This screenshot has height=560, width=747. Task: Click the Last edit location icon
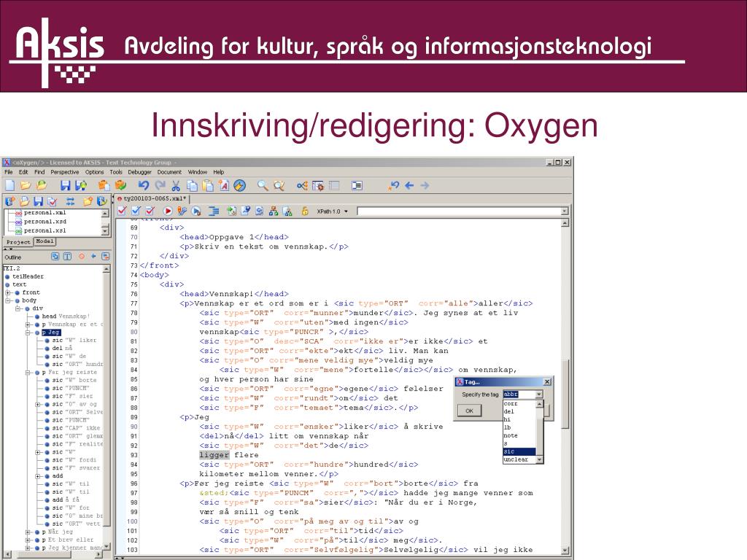click(x=393, y=185)
